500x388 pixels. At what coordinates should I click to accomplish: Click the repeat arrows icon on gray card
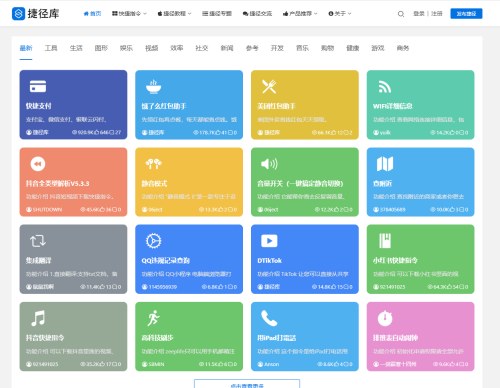point(38,241)
